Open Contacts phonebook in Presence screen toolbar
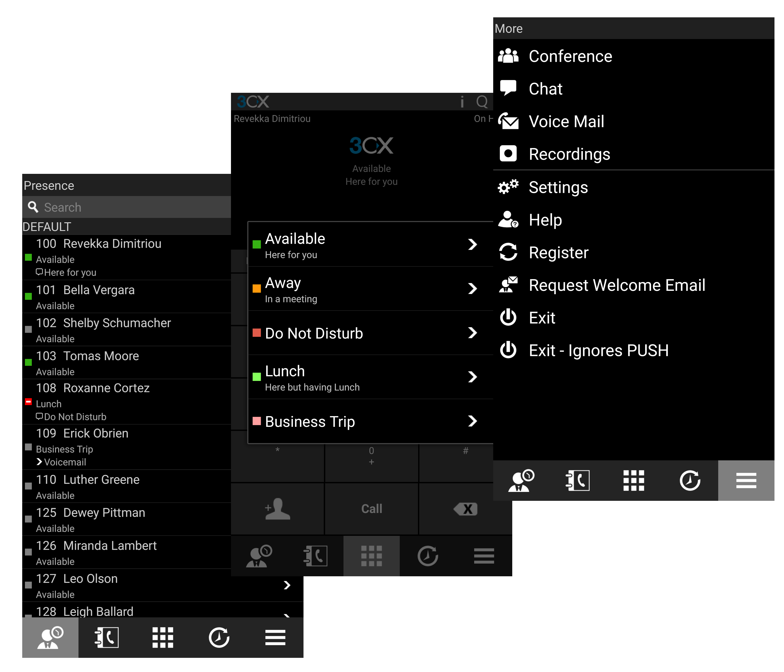 point(106,637)
